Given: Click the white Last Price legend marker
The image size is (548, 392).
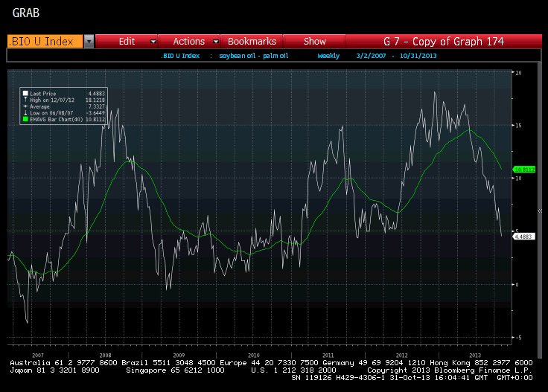Looking at the screenshot, I should pyautogui.click(x=25, y=94).
